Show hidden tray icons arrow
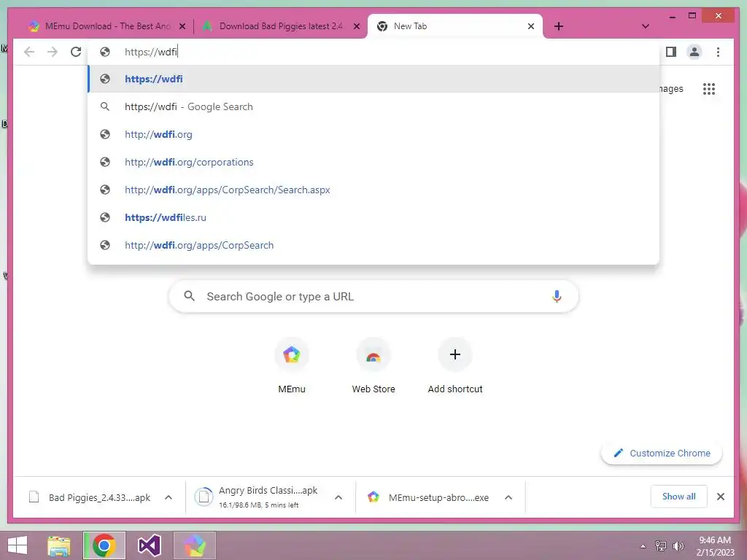This screenshot has width=747, height=560. point(643,546)
